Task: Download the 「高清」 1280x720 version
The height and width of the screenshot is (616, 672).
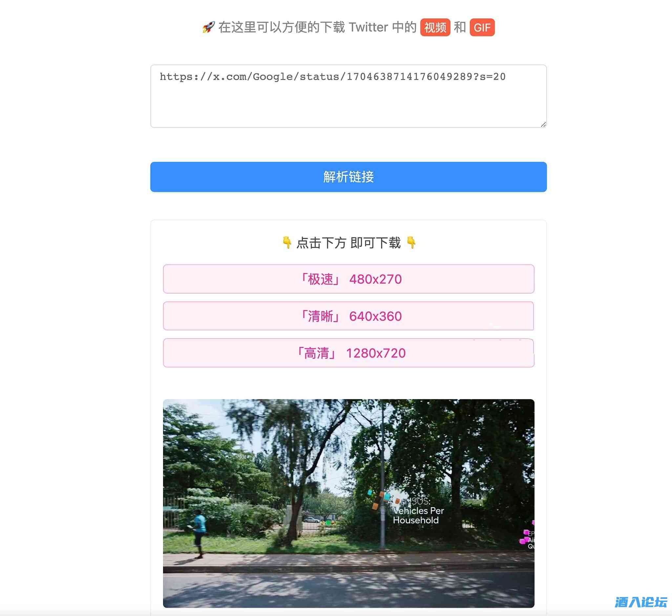Action: pos(348,353)
